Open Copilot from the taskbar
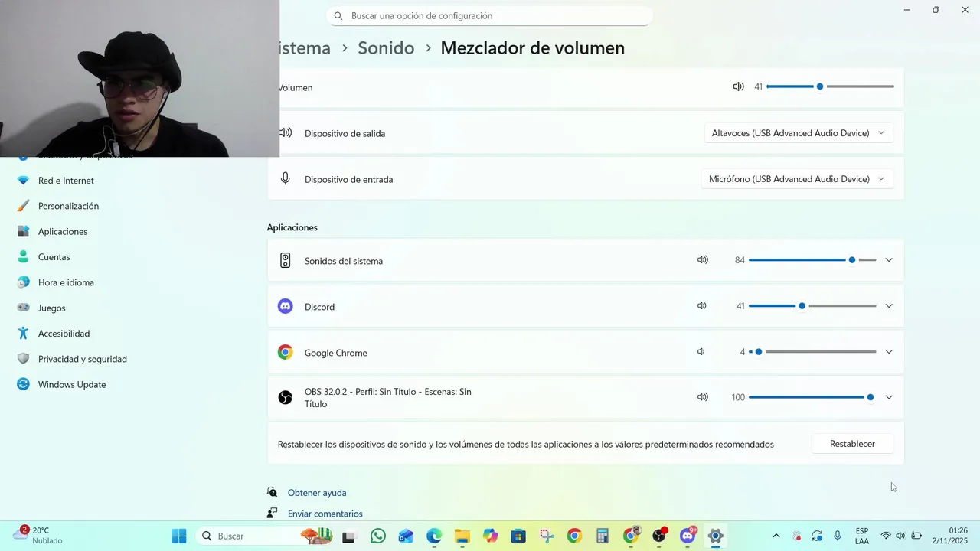The height and width of the screenshot is (551, 980). click(x=491, y=536)
